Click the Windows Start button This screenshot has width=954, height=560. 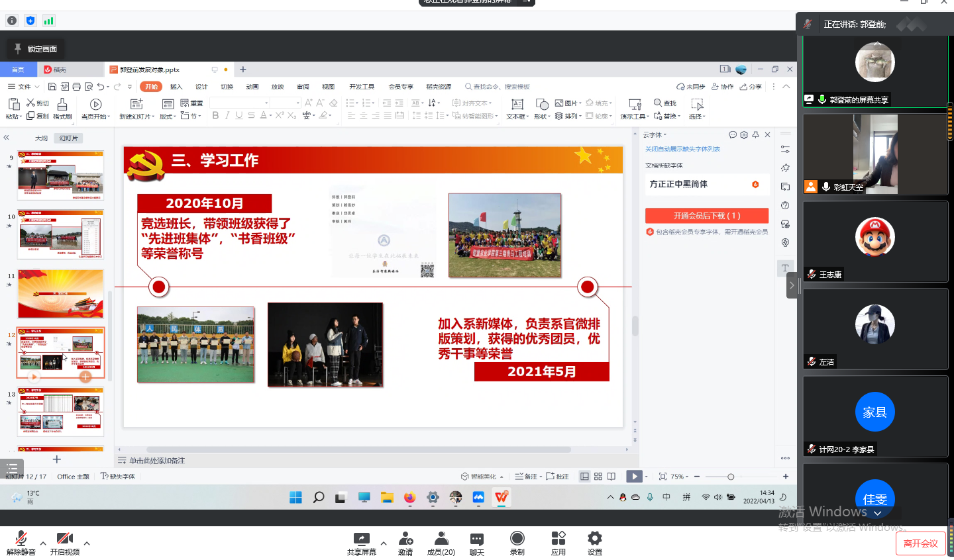295,497
